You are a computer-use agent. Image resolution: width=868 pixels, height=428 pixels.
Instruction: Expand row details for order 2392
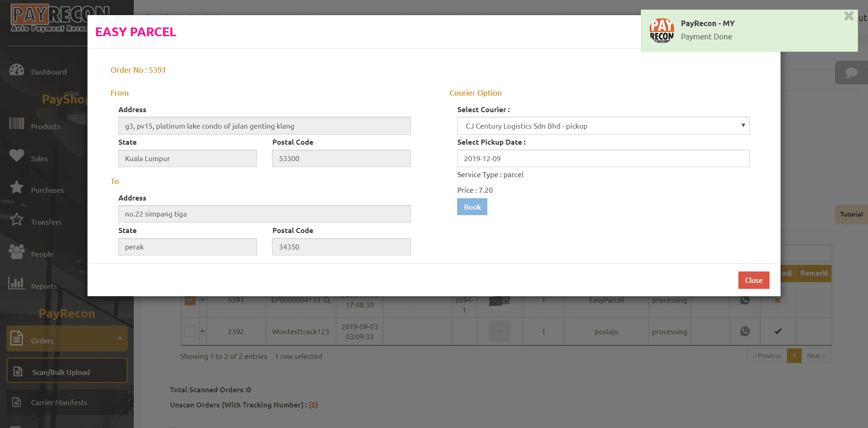202,331
